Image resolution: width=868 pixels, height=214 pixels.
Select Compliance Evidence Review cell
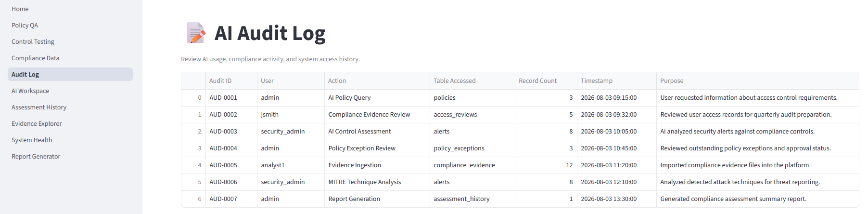pos(377,115)
